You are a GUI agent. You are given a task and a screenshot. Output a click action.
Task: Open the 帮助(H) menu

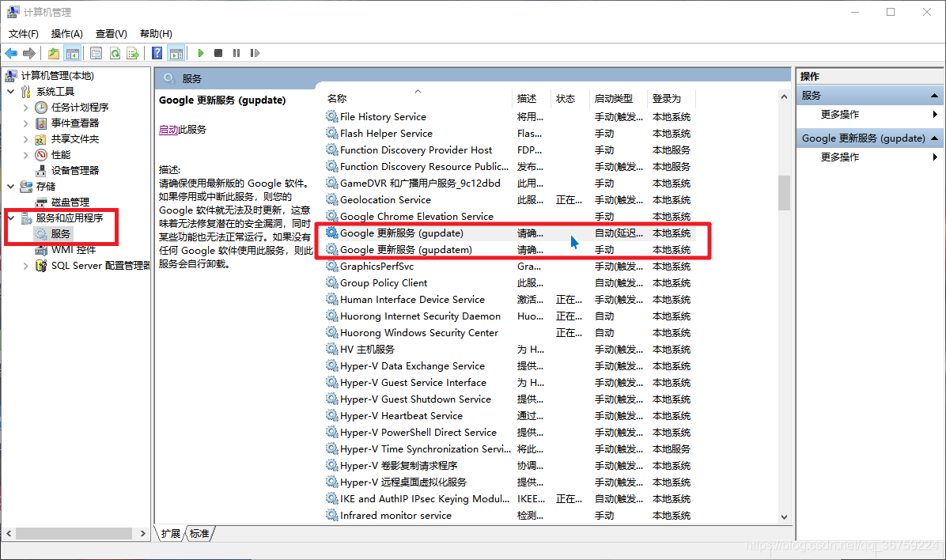156,34
